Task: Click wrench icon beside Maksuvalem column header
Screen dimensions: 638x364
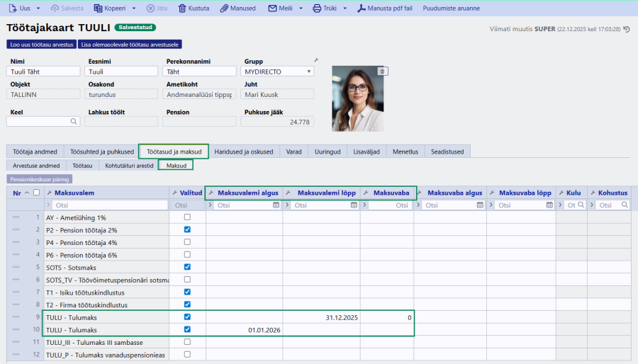Action: (49, 193)
